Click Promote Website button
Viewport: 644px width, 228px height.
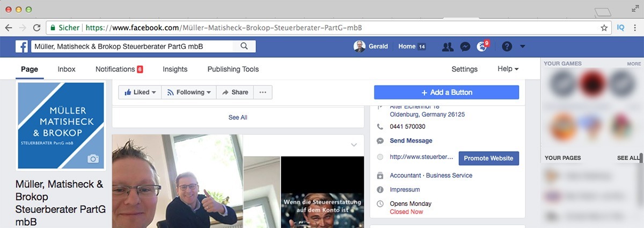pos(489,158)
